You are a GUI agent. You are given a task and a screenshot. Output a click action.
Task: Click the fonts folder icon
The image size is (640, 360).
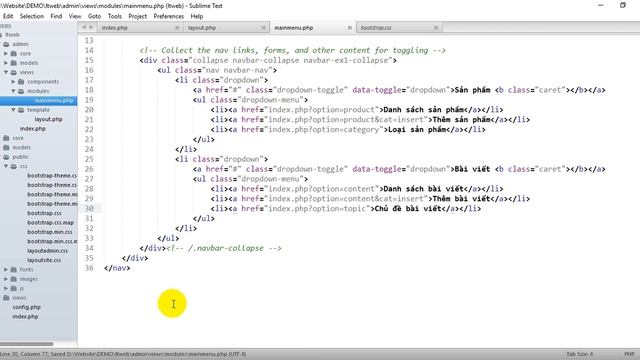pos(13,269)
